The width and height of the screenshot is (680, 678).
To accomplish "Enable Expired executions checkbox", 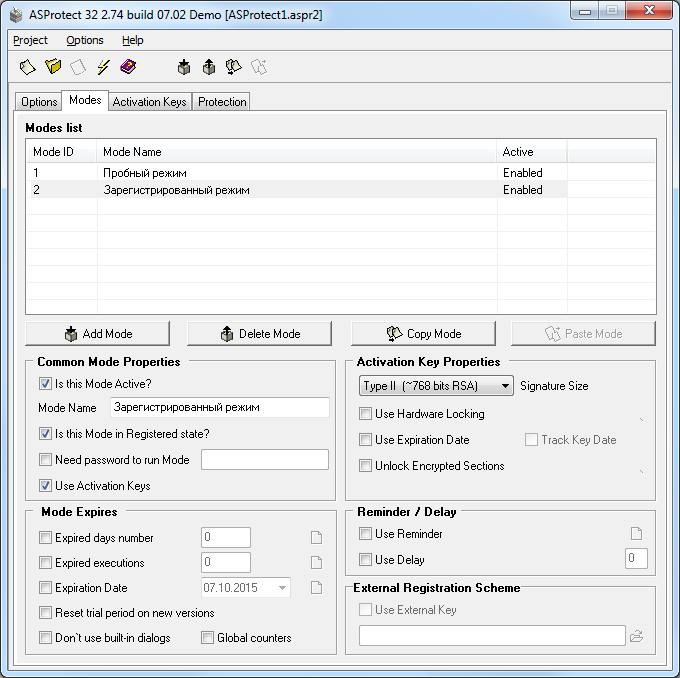I will (x=45, y=563).
